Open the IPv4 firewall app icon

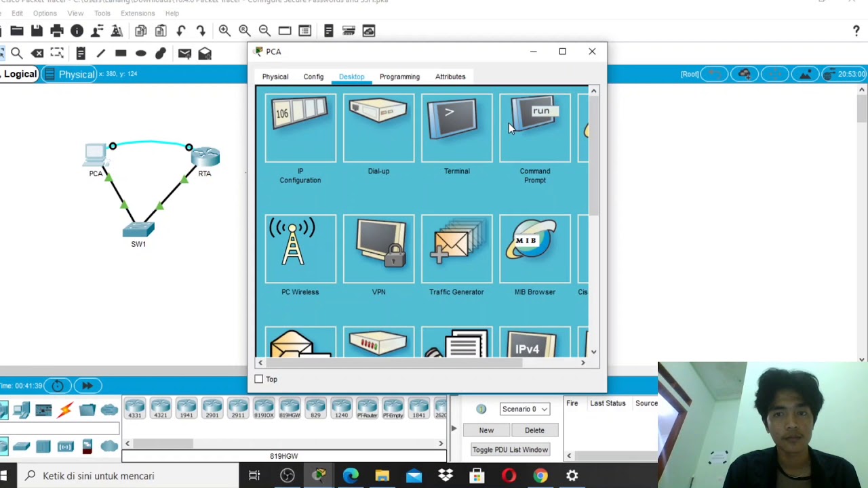point(535,344)
